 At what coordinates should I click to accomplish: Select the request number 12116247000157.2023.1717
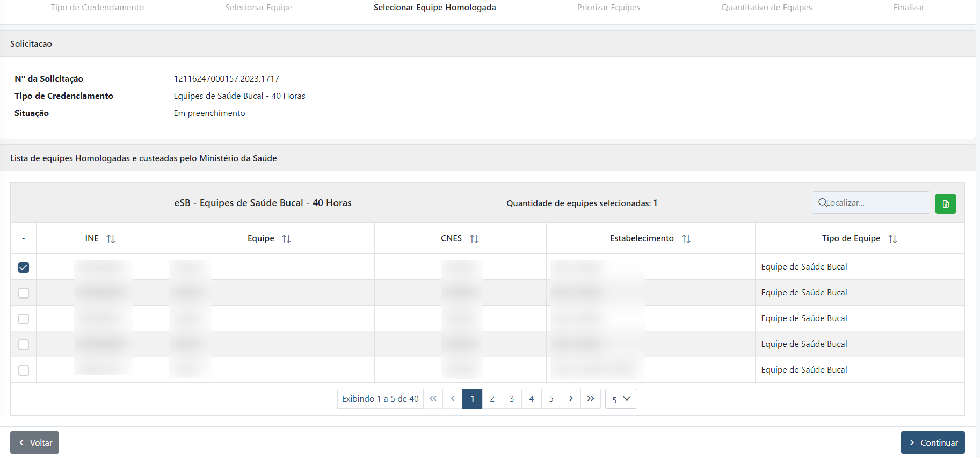click(227, 78)
